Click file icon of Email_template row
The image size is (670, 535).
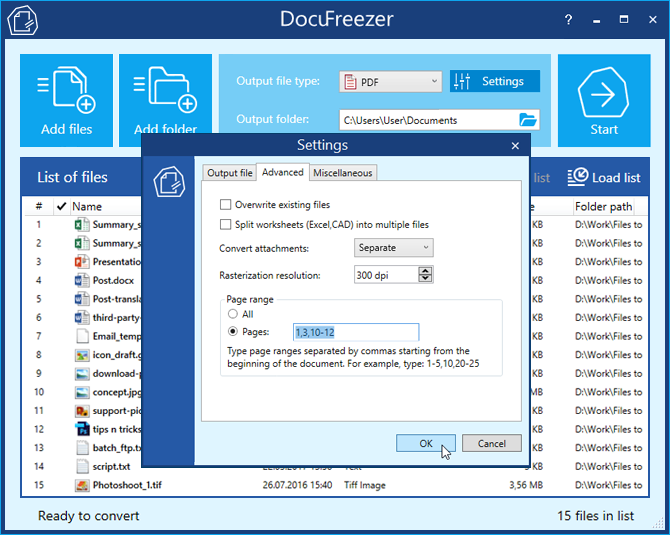point(82,336)
